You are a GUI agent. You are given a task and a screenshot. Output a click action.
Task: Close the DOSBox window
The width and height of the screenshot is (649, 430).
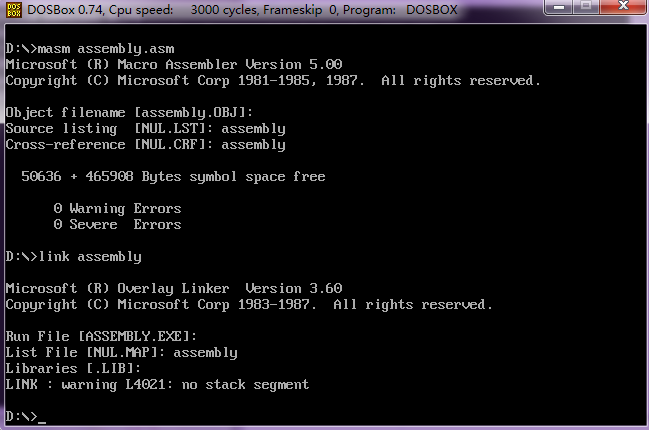[623, 7]
